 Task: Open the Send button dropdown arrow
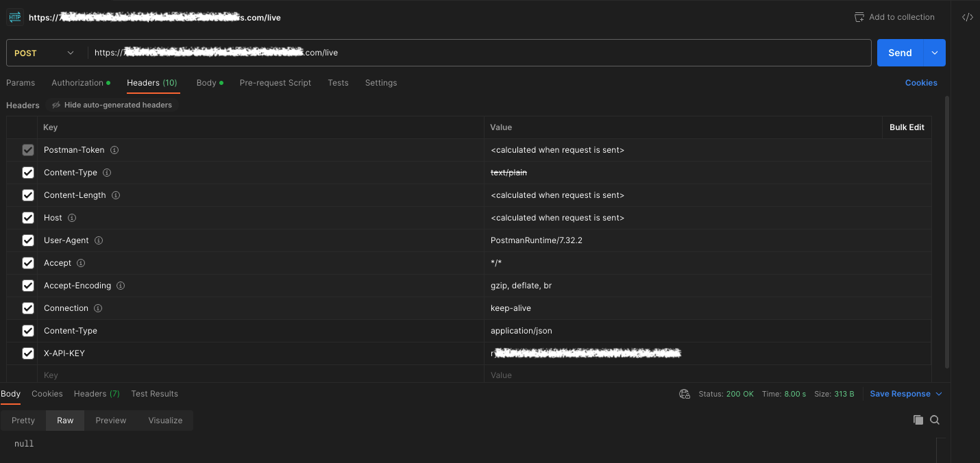click(x=934, y=52)
